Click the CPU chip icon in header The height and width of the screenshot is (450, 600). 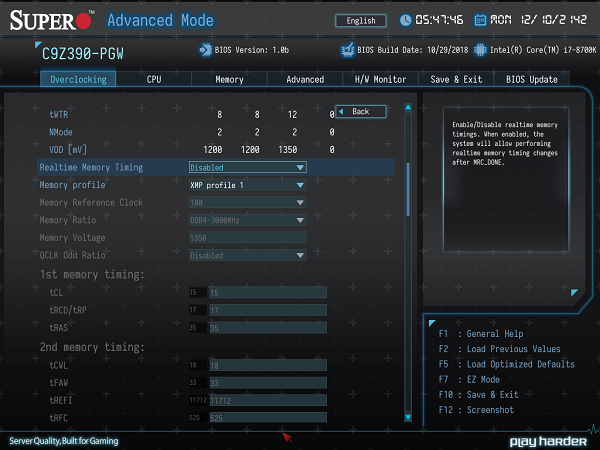point(481,48)
